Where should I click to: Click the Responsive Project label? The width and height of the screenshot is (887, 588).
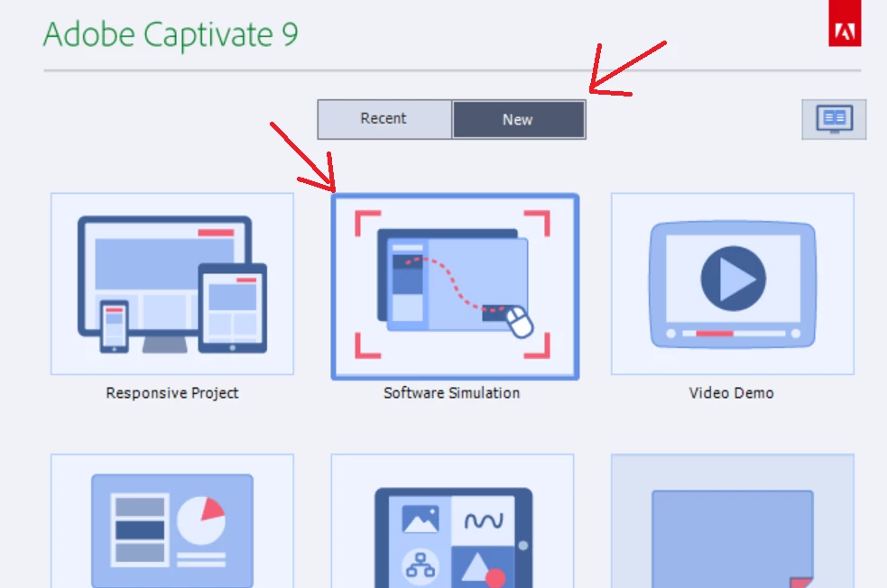click(172, 393)
